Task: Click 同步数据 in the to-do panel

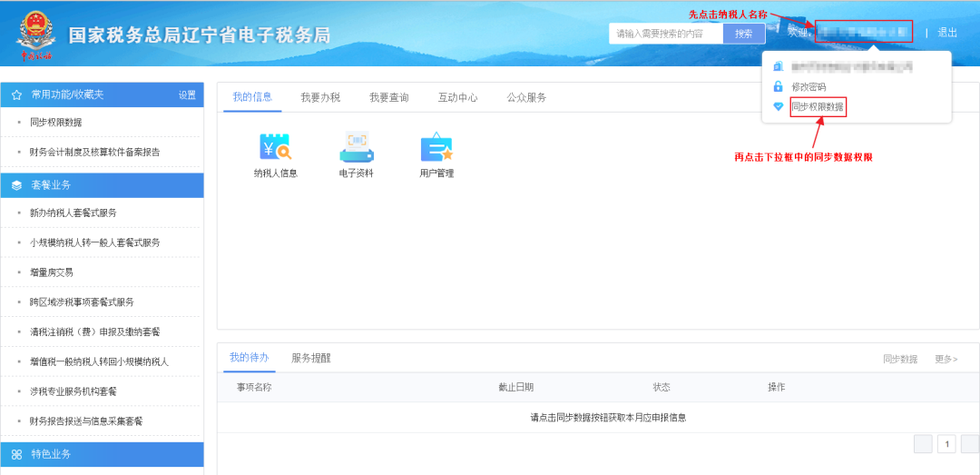Action: pyautogui.click(x=900, y=360)
